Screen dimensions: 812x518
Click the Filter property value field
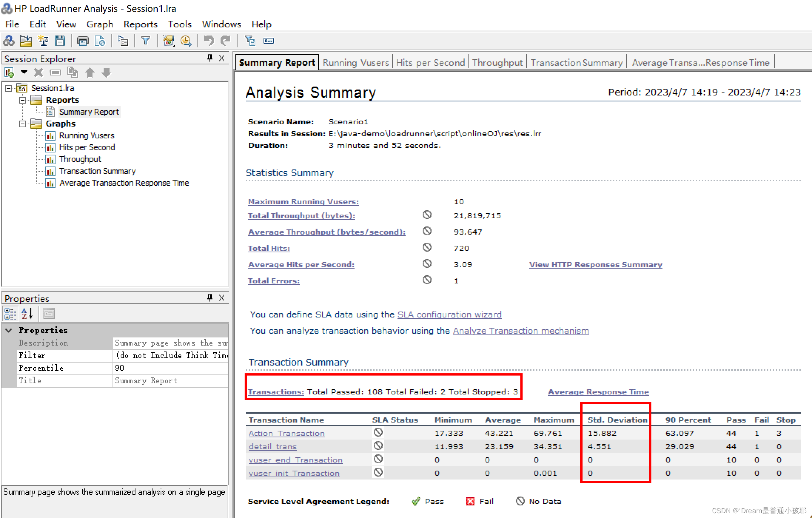(x=170, y=356)
